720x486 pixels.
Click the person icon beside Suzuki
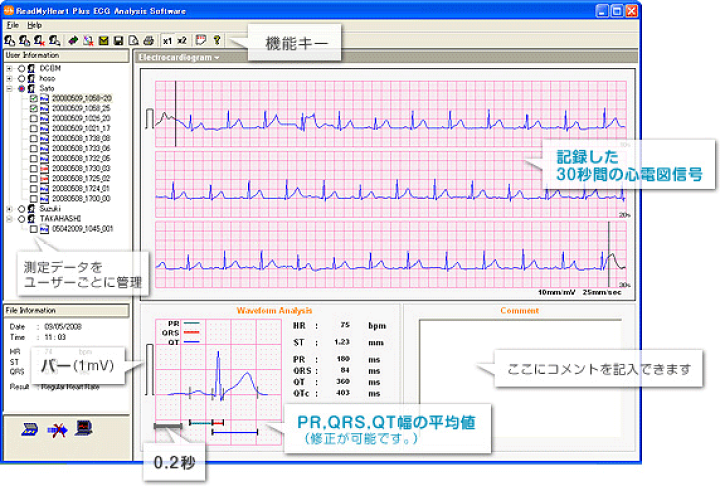31,209
